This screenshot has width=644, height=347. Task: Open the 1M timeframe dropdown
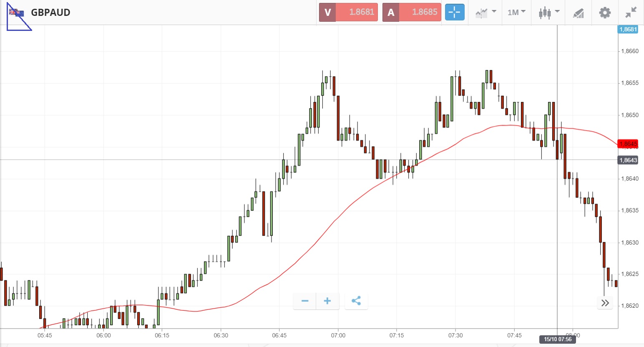click(x=516, y=13)
